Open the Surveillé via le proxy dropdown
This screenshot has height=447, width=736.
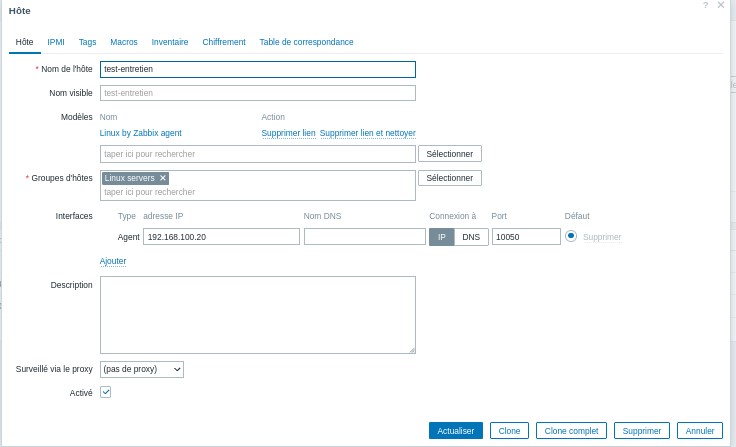[142, 369]
